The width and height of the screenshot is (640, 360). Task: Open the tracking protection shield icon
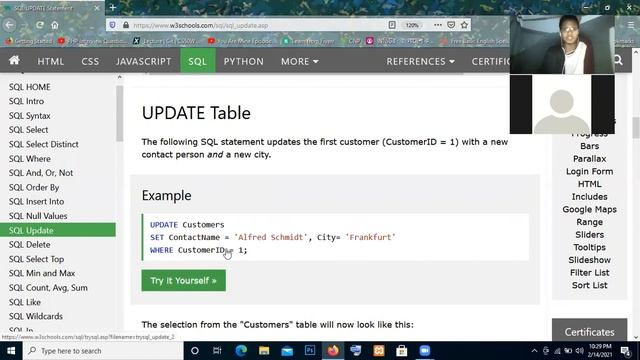(x=113, y=25)
